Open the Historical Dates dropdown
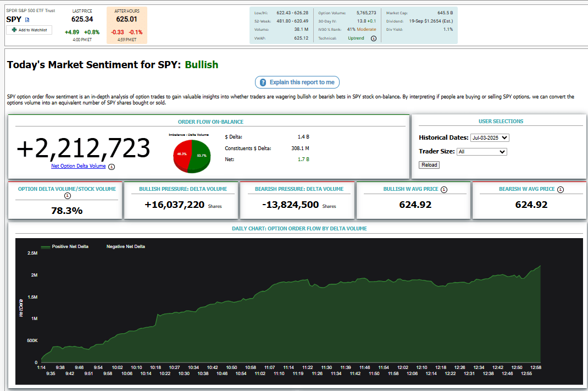588x391 pixels. (x=490, y=137)
